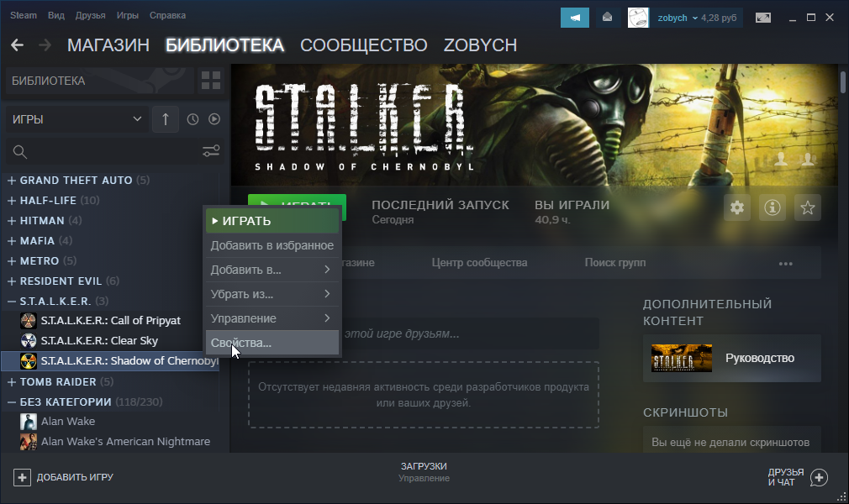The image size is (849, 504).
Task: Show game info icon
Action: tap(773, 207)
